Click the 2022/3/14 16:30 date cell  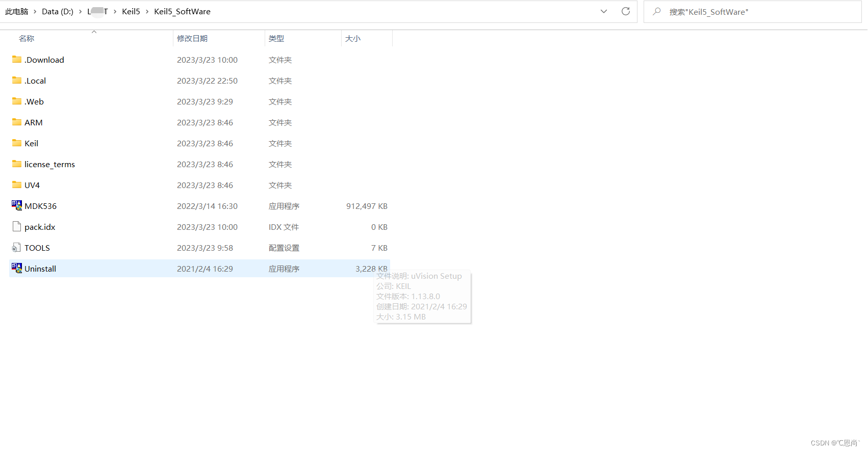pyautogui.click(x=207, y=206)
